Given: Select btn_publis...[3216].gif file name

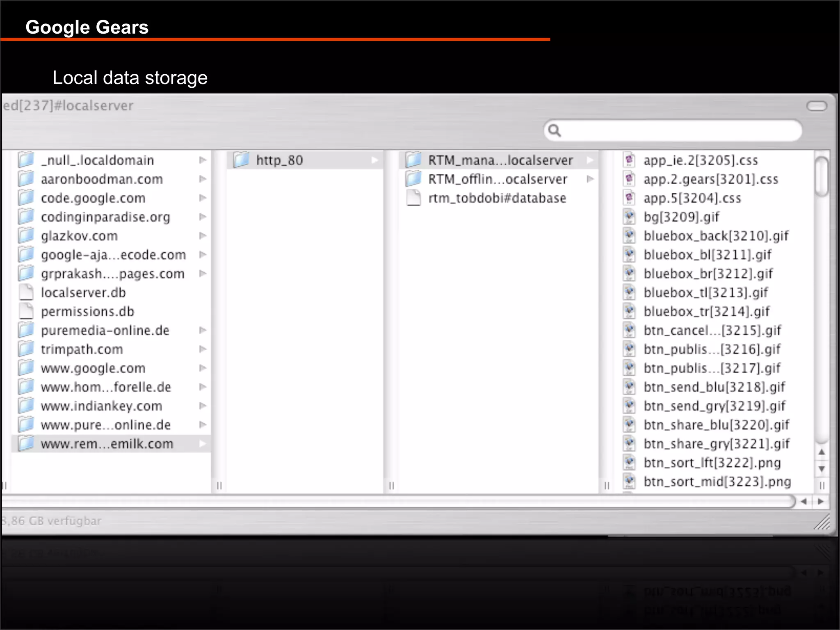Looking at the screenshot, I should click(712, 349).
